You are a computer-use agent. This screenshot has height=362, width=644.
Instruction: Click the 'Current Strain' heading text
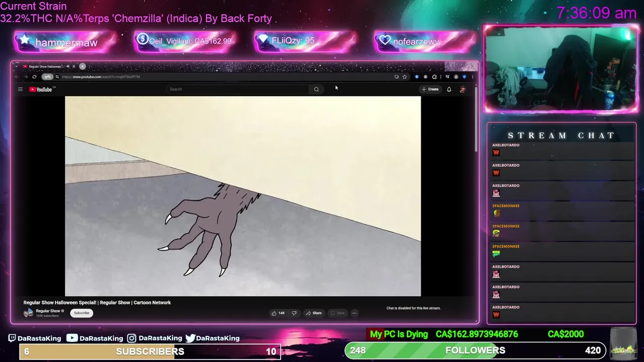click(x=33, y=7)
